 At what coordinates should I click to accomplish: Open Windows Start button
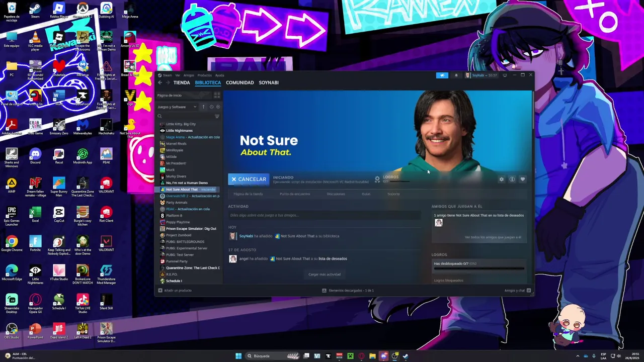pos(238,356)
